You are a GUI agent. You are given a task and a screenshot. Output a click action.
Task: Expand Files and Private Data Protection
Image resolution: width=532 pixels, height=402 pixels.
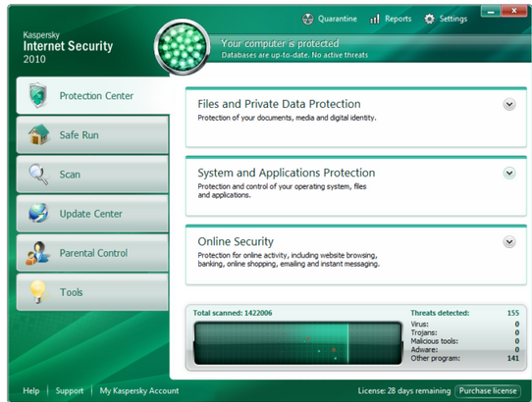[509, 104]
